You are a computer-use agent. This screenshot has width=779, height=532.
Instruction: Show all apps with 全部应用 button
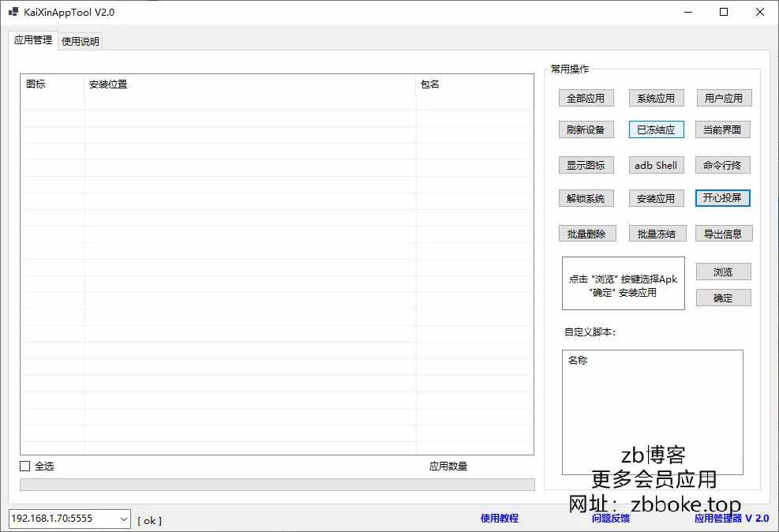pos(585,98)
